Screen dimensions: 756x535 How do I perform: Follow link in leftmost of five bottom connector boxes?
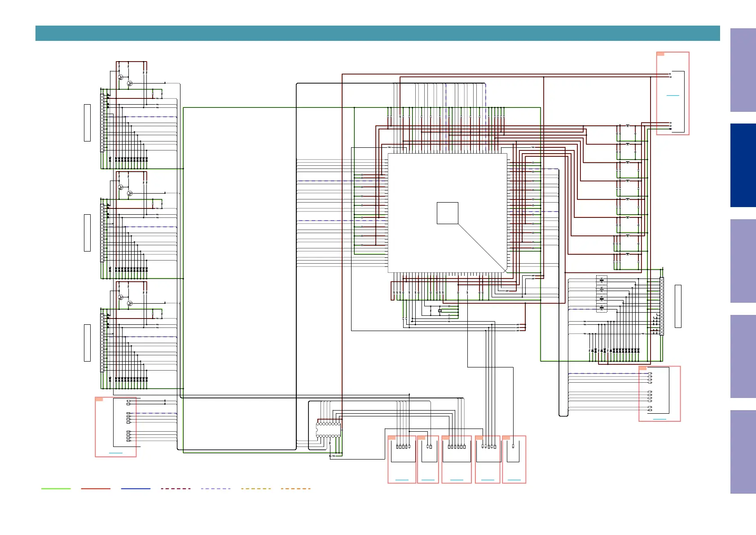[402, 480]
